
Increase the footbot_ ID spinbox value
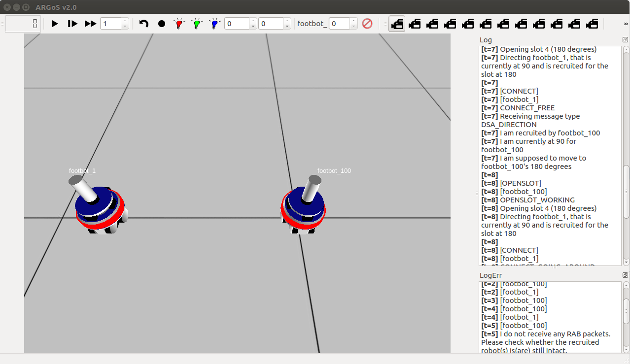click(x=353, y=21)
